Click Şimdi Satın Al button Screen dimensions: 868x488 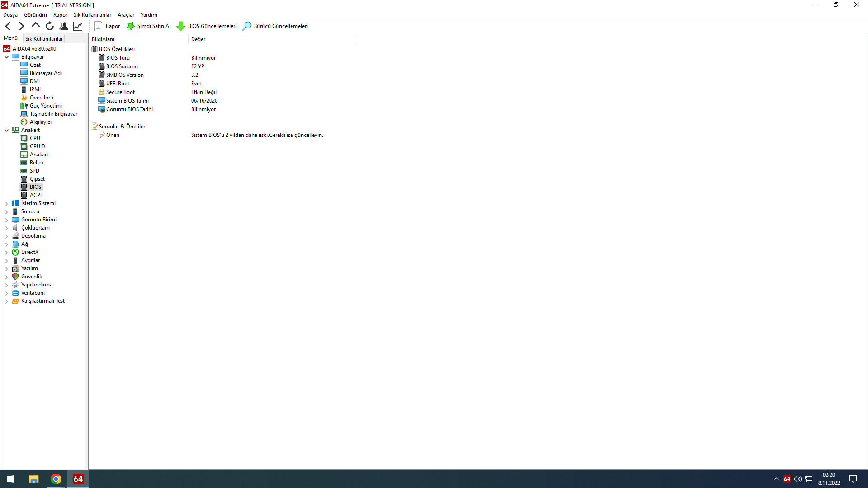(148, 26)
